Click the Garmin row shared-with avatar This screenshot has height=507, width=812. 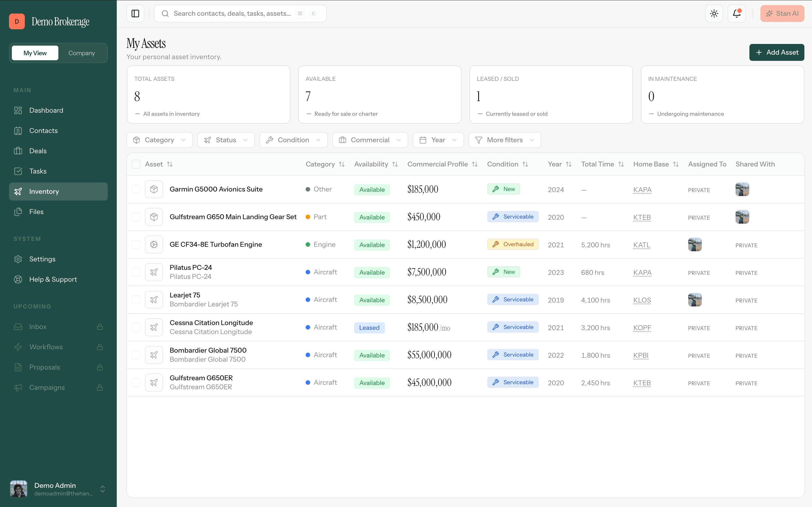click(742, 189)
